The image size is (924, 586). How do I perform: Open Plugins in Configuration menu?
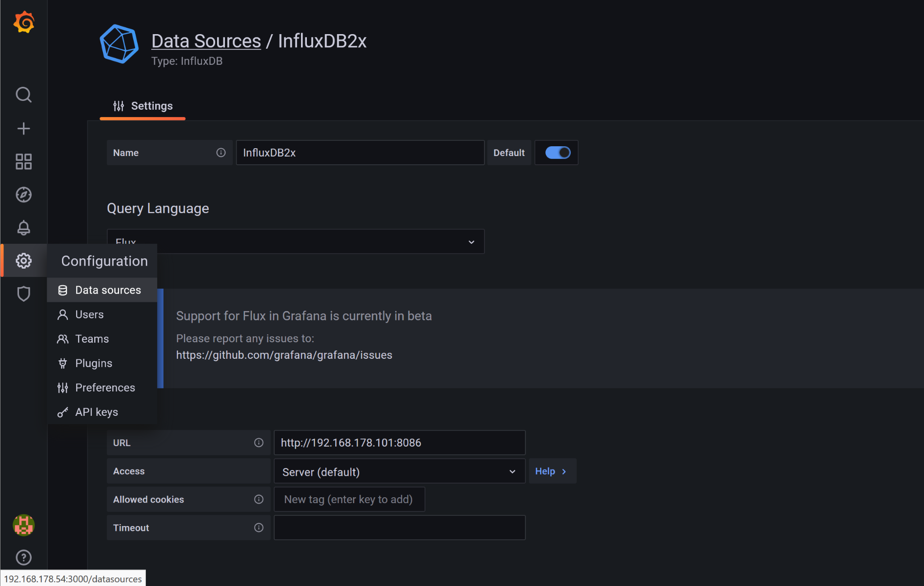102,363
